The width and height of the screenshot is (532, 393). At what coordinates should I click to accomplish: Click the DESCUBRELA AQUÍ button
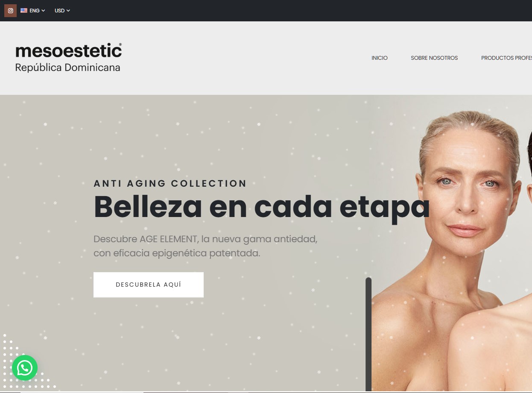[149, 284]
